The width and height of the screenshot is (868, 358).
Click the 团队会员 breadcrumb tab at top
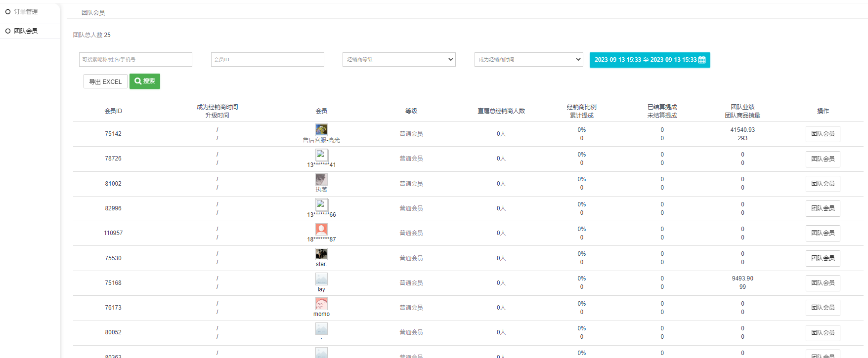click(93, 13)
